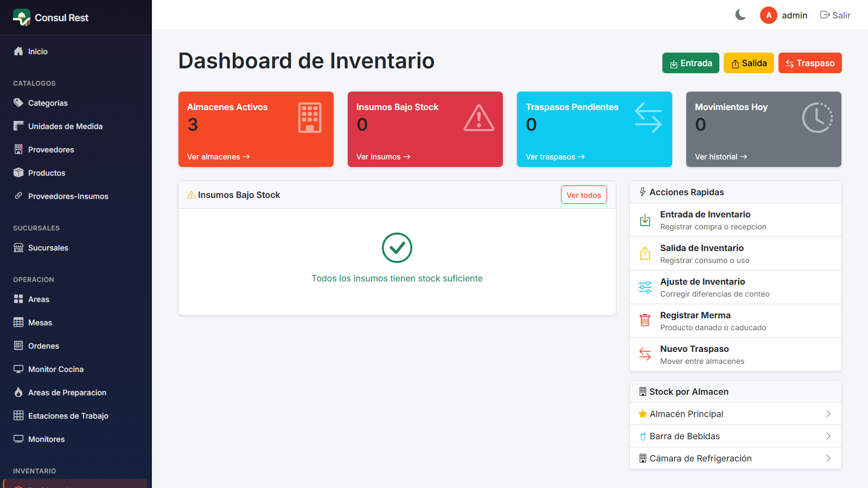Go to Inicio in sidebar
This screenshot has width=868, height=488.
(76, 52)
